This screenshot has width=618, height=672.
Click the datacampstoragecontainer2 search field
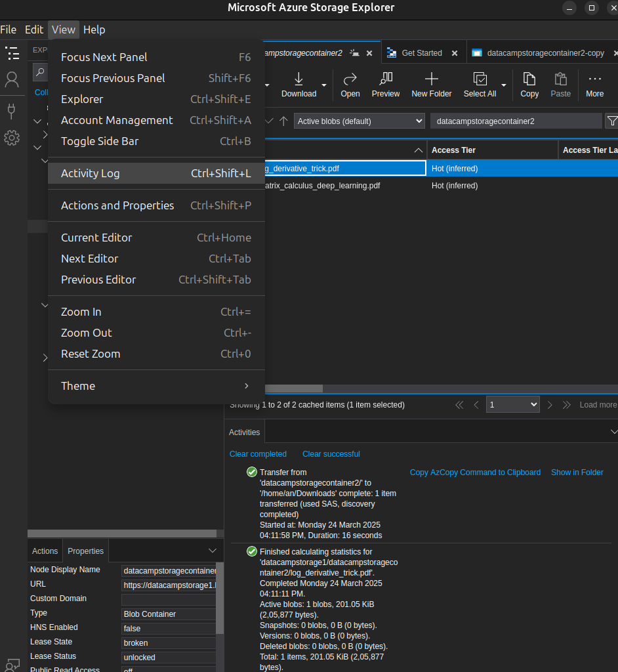click(x=516, y=121)
